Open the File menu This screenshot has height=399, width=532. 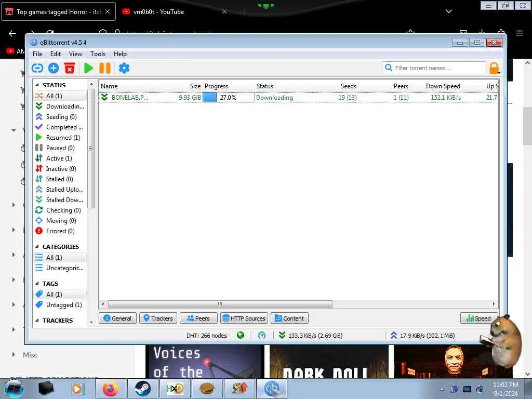click(x=37, y=54)
